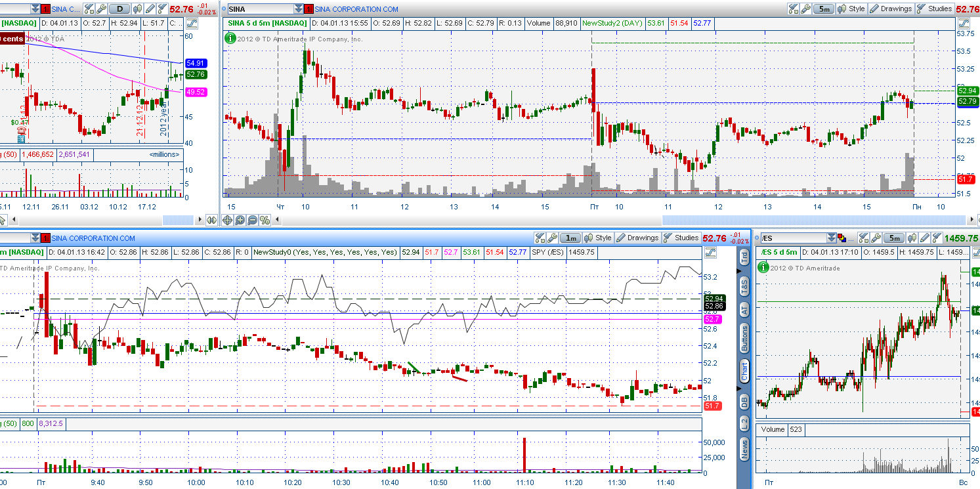Toggle cursor-follow curve icon in daily chart
The image size is (980, 489).
coord(192,23)
